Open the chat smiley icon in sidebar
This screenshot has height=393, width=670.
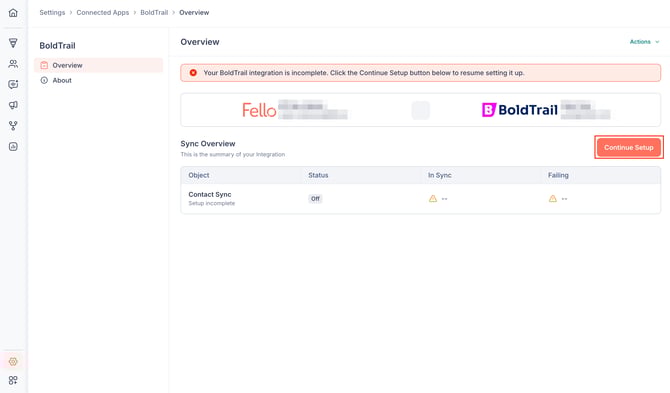pyautogui.click(x=13, y=84)
